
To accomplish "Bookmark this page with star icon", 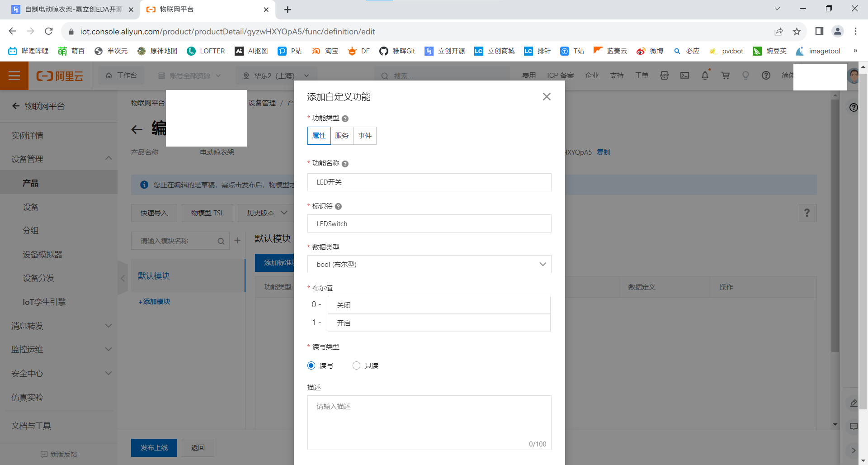I will [797, 32].
